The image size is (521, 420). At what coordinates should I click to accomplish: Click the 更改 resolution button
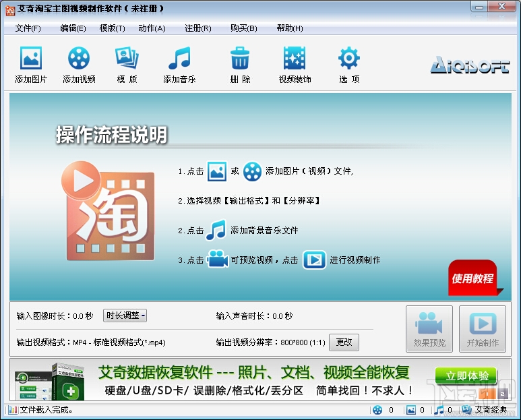pos(344,342)
